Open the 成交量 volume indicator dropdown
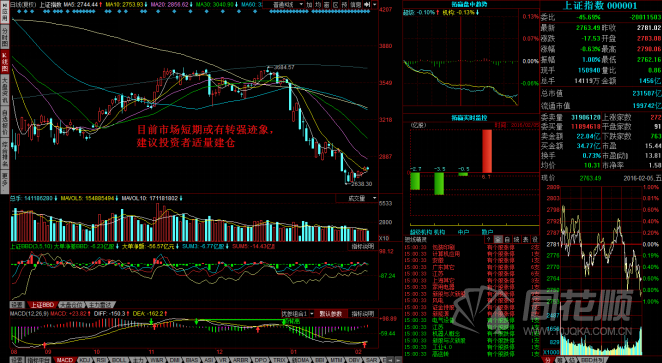Screen dimensions: 662x363 (357, 198)
